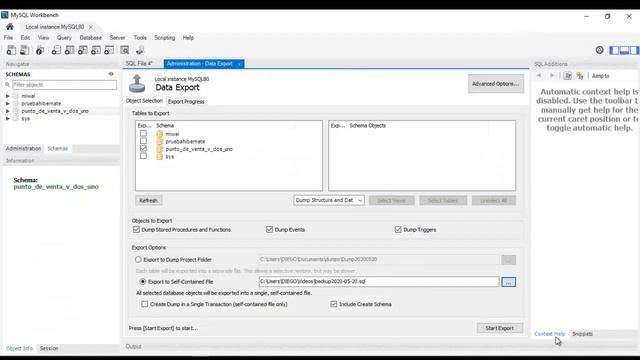Reconnect to DBMS toolbar icon
This screenshot has width=640, height=360.
tap(140, 50)
